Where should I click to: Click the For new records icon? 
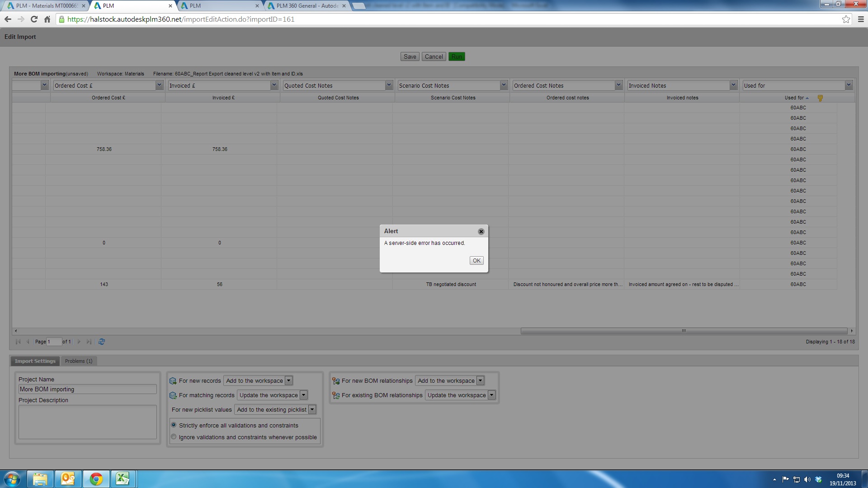click(x=173, y=381)
